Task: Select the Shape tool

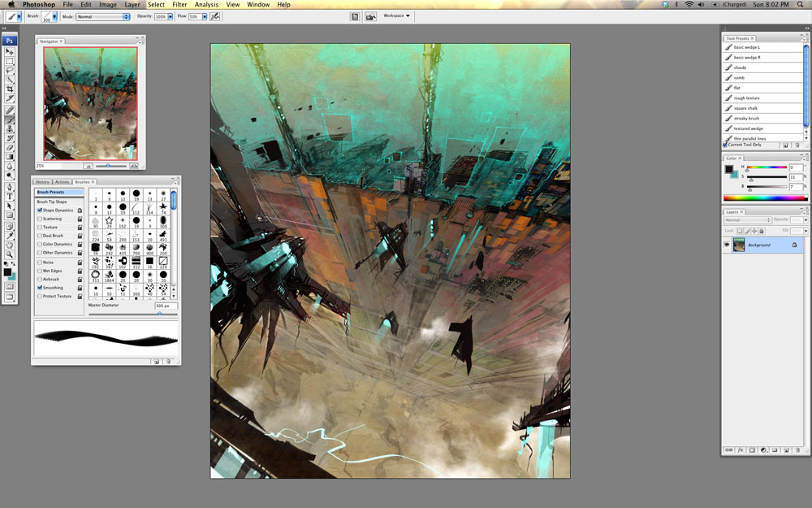Action: tap(9, 215)
